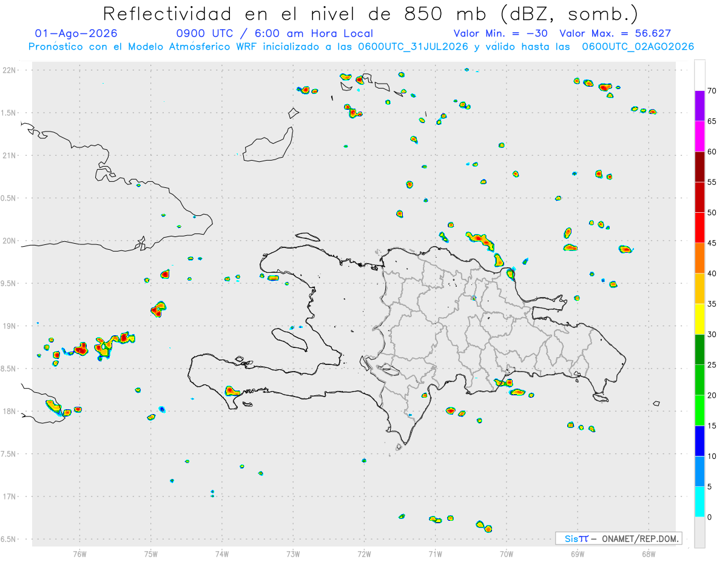
Task: Pick the bright green 15–20 dBZ legend swatch
Action: tap(699, 410)
